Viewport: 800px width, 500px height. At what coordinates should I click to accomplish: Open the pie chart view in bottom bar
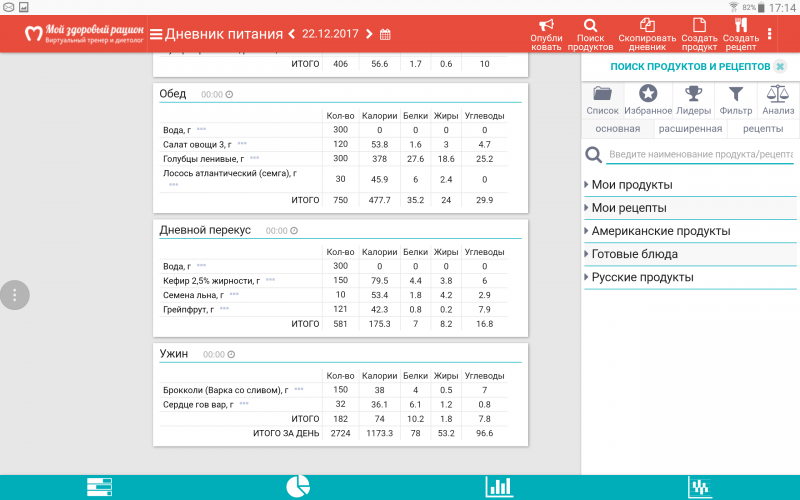pos(298,487)
